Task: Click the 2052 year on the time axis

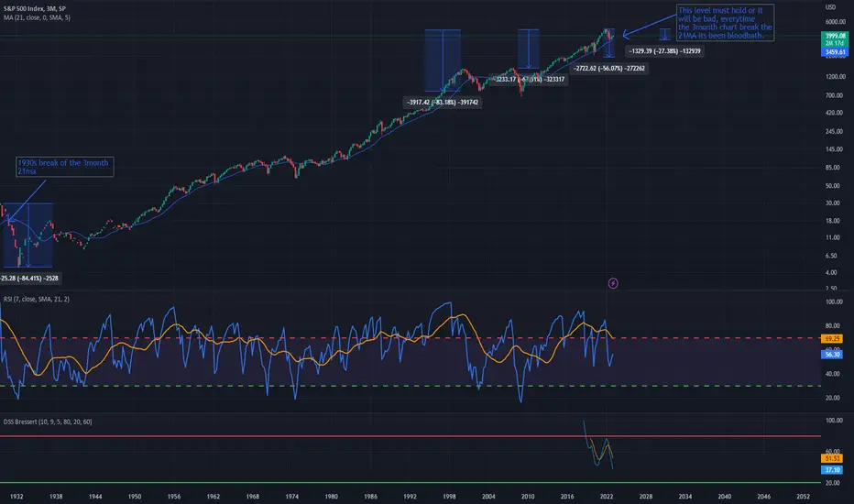Action: (803, 497)
